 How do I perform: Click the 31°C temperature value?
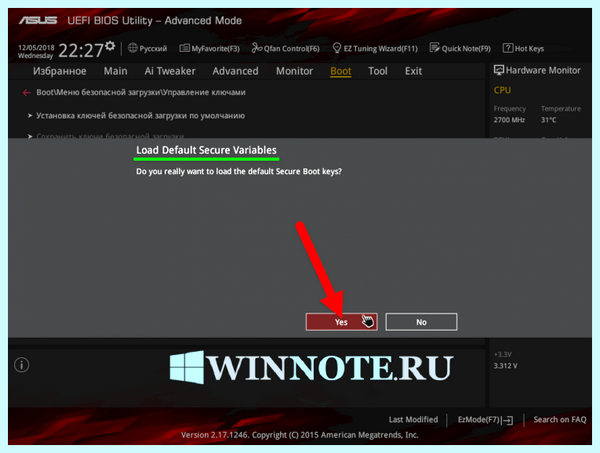[548, 120]
